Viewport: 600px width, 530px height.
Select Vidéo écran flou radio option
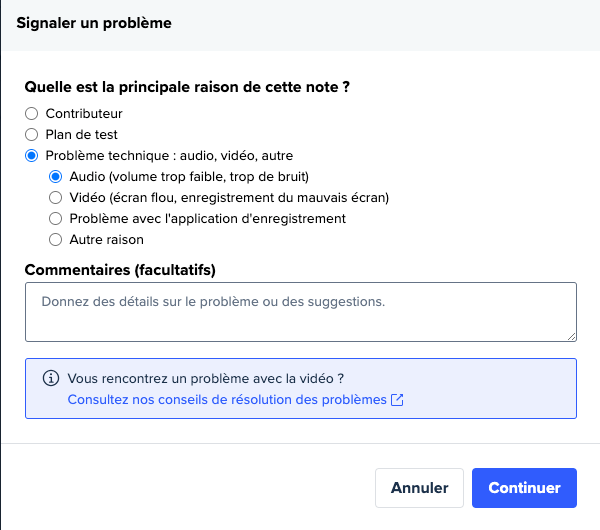55,198
